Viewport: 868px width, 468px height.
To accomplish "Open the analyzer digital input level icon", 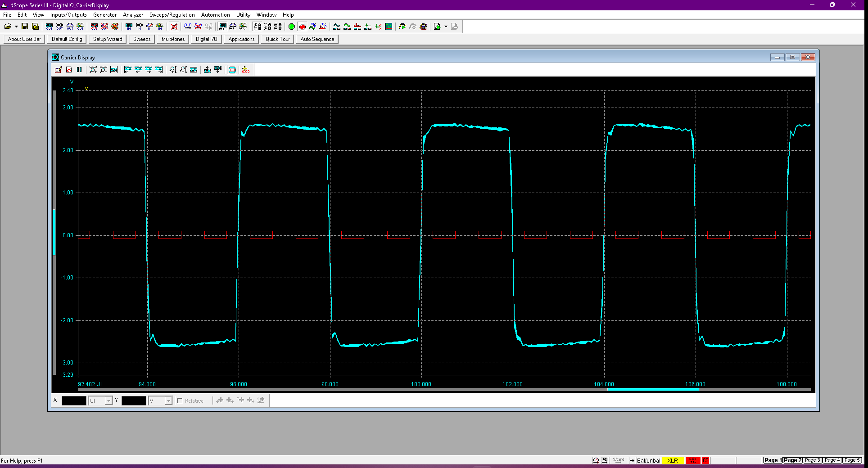I will (x=129, y=27).
